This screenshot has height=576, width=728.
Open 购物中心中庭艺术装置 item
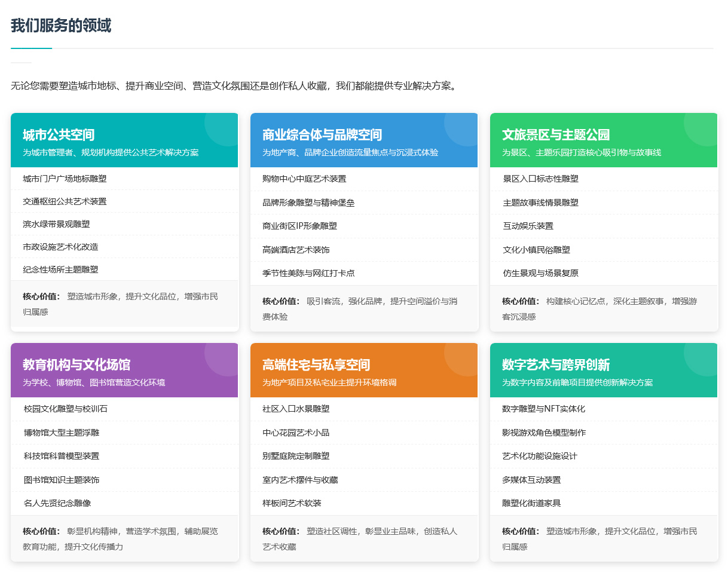point(304,179)
